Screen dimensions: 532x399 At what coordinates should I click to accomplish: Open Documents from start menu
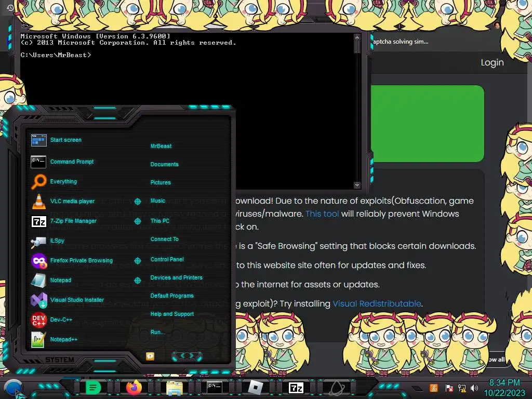pos(164,164)
